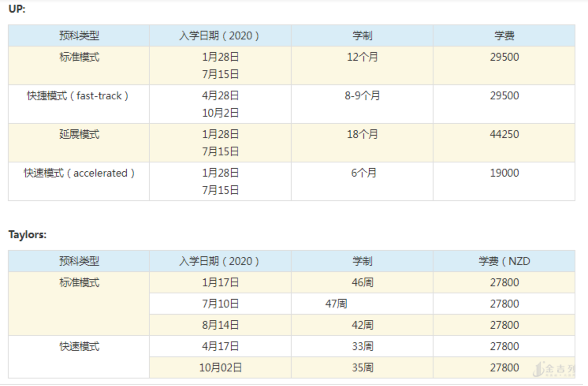Select the 46周 cell

coord(362,283)
